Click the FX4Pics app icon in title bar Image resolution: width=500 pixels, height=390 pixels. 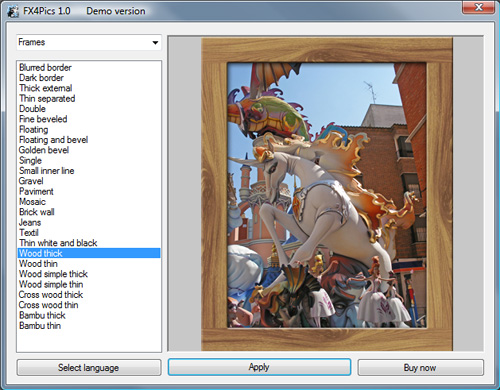click(13, 11)
